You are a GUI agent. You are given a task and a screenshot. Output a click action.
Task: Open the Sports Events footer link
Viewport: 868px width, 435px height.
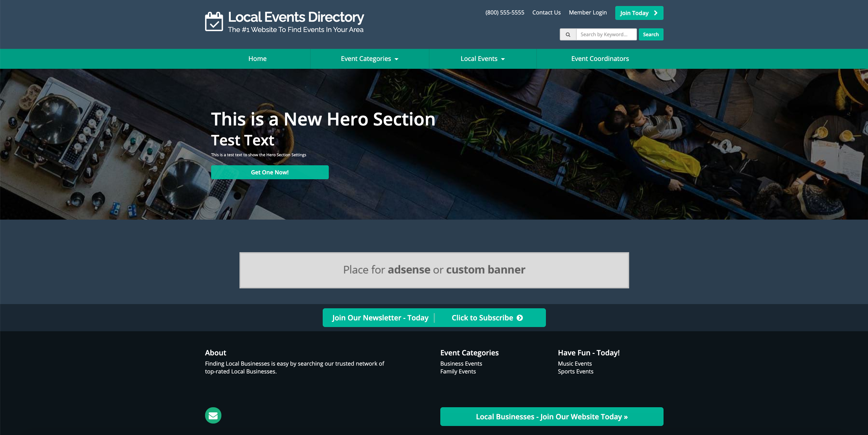point(575,371)
